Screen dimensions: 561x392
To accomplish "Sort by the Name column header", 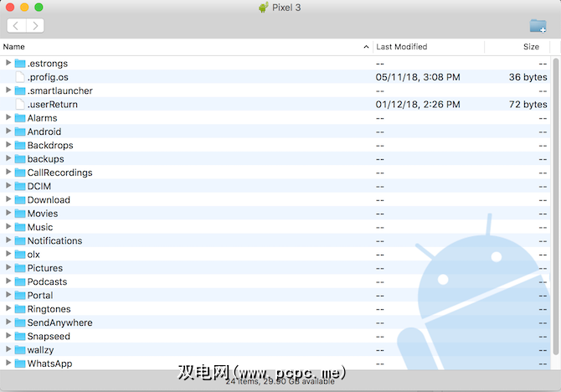I will coord(186,47).
